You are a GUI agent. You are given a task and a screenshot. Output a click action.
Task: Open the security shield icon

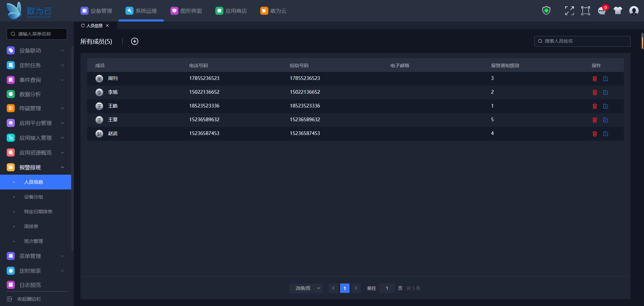(x=546, y=11)
